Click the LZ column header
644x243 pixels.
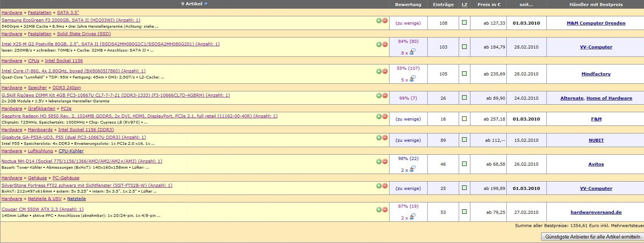tap(465, 5)
